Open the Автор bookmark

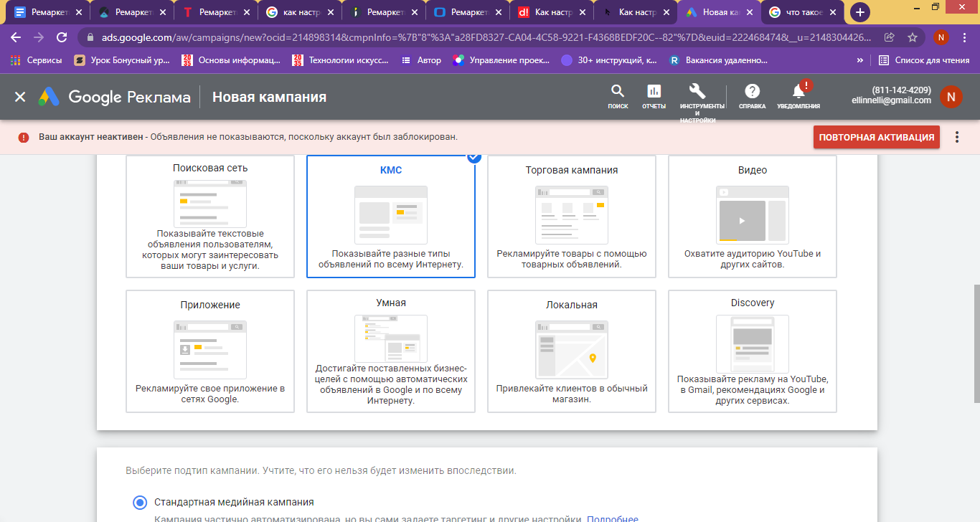(x=421, y=60)
